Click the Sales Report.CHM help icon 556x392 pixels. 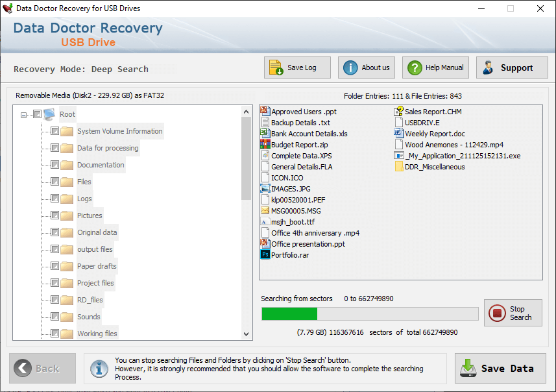pos(398,112)
